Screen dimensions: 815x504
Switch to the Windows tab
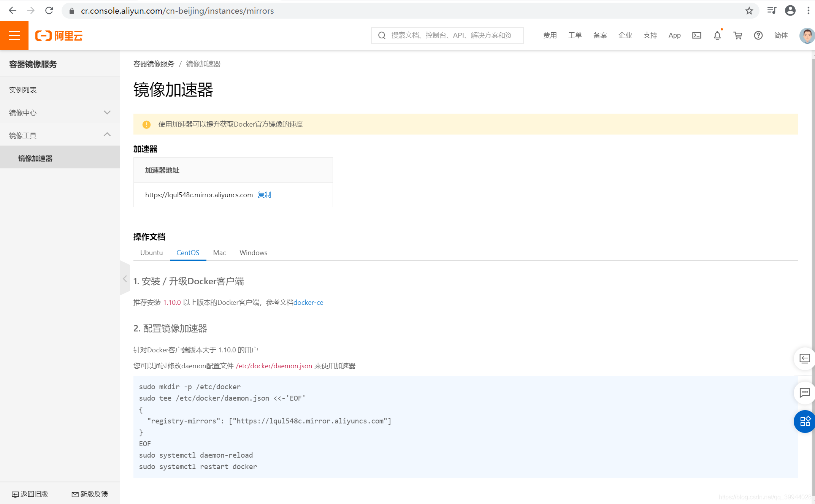253,252
